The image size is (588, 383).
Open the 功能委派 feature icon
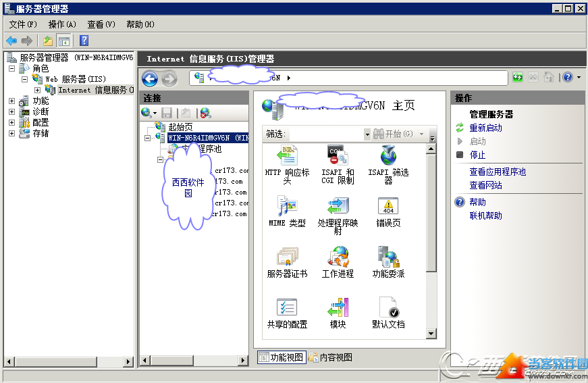coord(388,257)
